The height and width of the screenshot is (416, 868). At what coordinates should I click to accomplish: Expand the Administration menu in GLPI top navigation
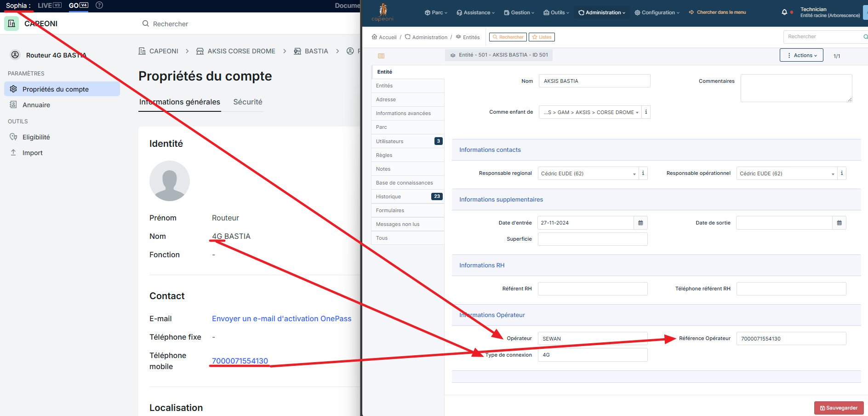[x=602, y=12]
